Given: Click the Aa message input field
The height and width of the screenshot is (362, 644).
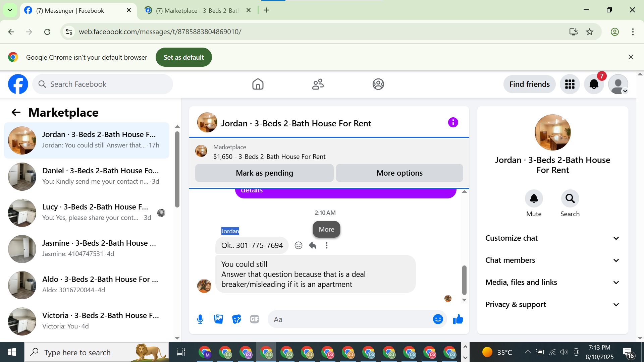Looking at the screenshot, I should tap(349, 319).
